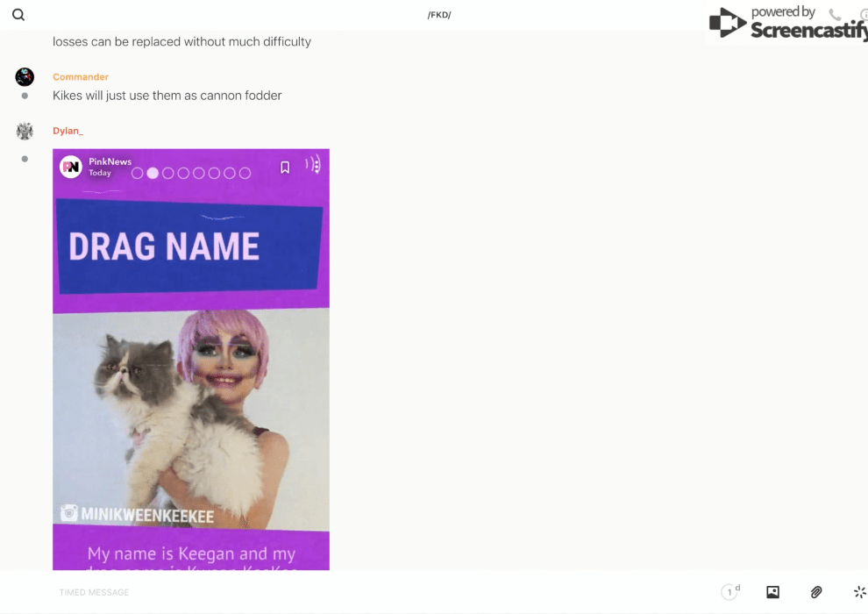Select the first story progress dot

pos(137,173)
